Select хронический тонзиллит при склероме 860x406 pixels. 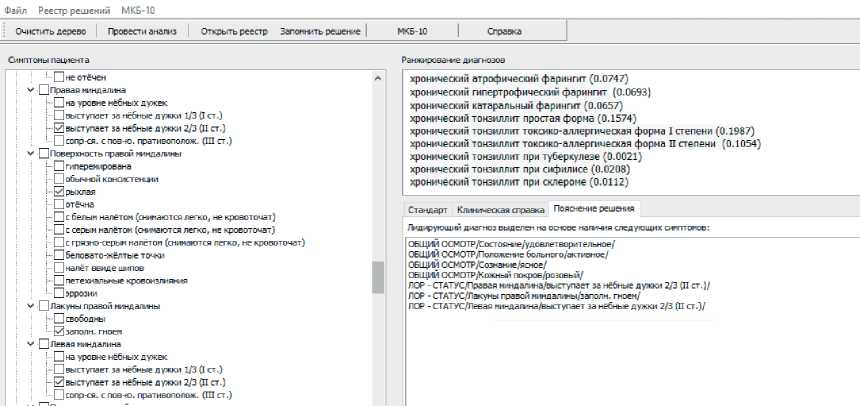tap(519, 182)
